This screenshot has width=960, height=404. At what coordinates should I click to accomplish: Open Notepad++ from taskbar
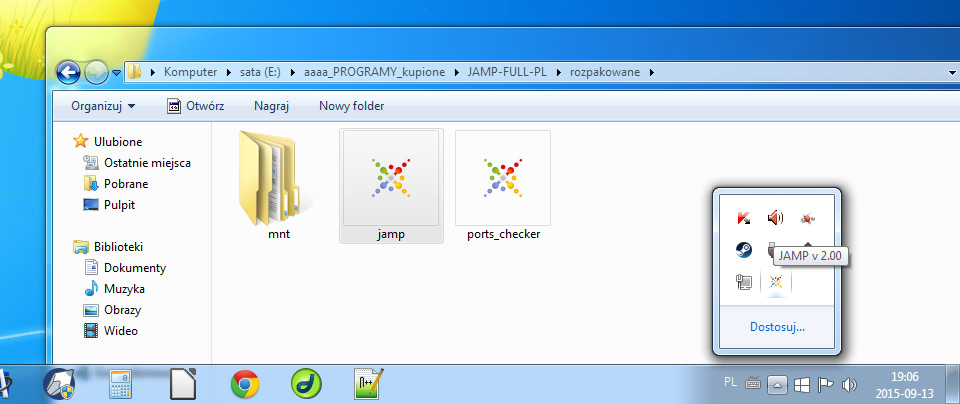369,385
